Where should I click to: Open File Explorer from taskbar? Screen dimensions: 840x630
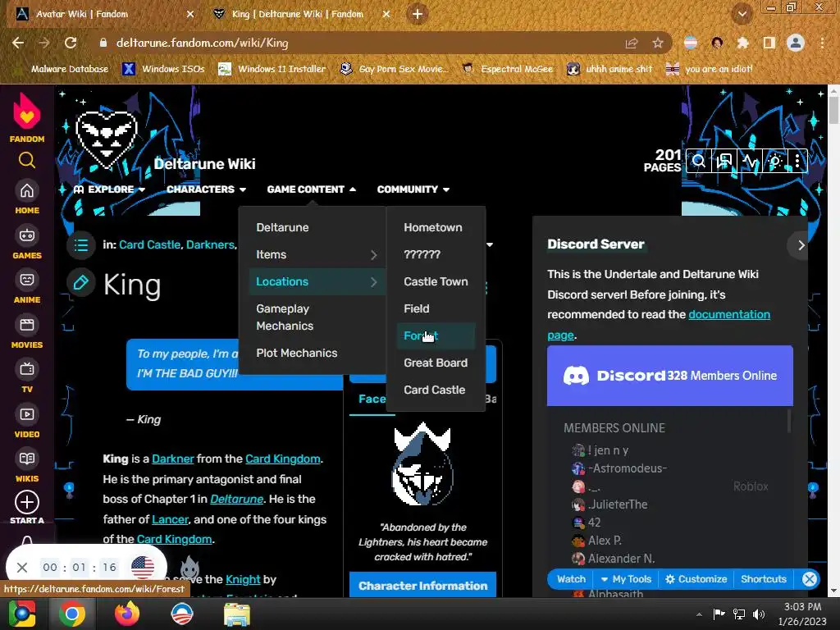coord(237,614)
